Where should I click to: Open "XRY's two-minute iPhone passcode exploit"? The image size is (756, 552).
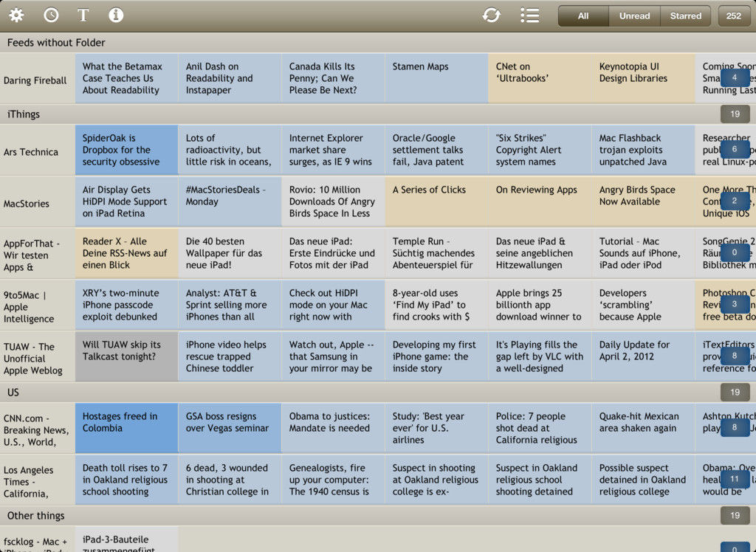coord(126,305)
